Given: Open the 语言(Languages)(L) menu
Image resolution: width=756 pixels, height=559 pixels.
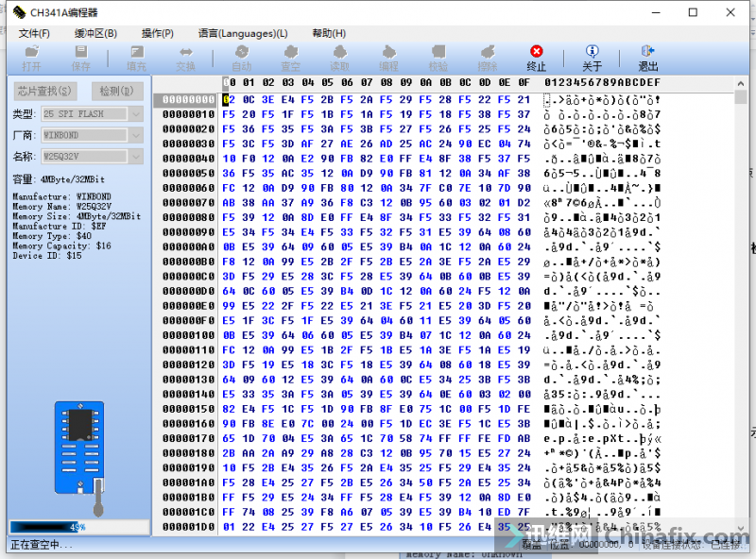Looking at the screenshot, I should (243, 33).
